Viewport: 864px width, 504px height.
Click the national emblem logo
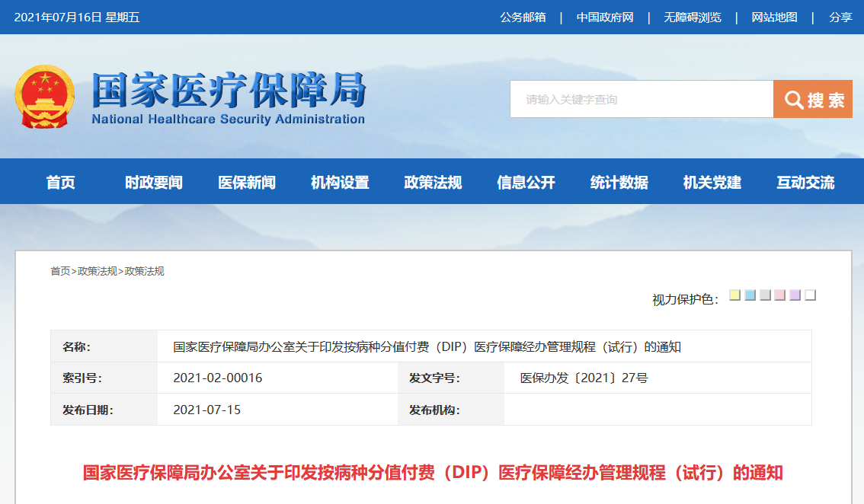coord(45,97)
